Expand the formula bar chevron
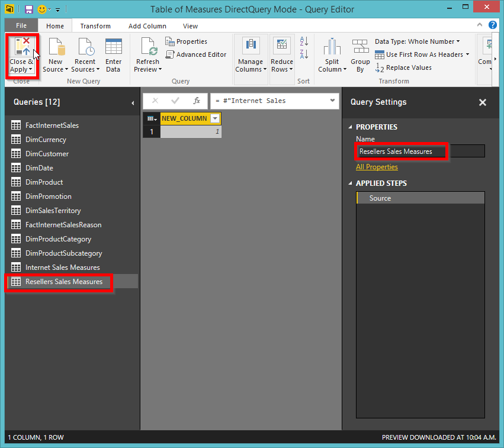Screen dimensions: 504x448 [x=332, y=101]
